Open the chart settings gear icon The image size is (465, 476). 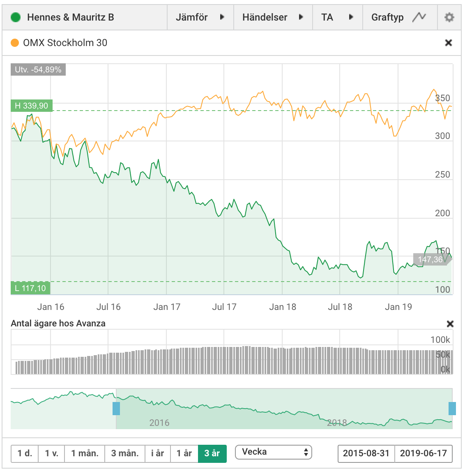(449, 17)
